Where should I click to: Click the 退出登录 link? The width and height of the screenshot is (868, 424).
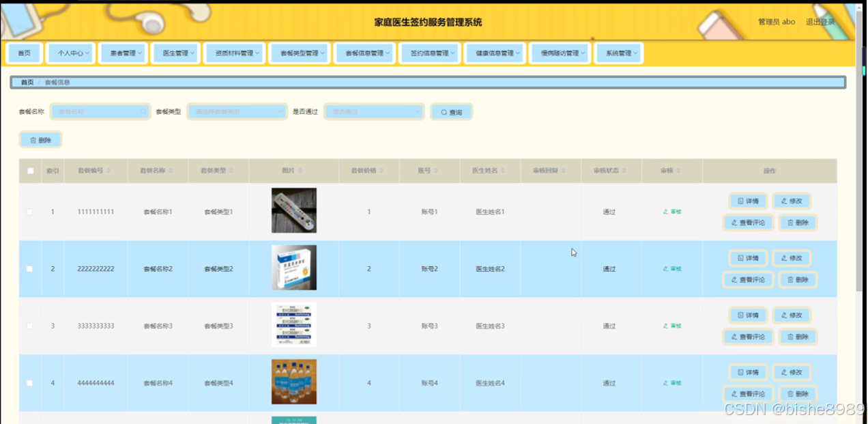(820, 22)
